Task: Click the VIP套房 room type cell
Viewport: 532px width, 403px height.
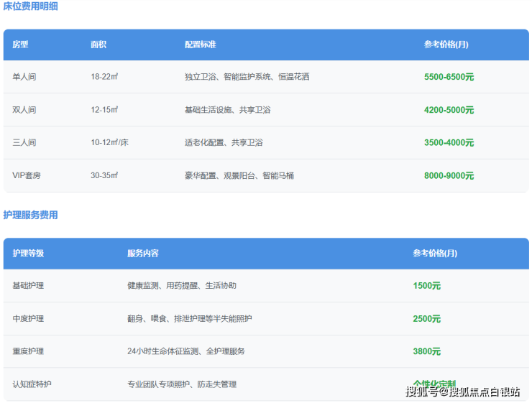Action: coord(27,175)
